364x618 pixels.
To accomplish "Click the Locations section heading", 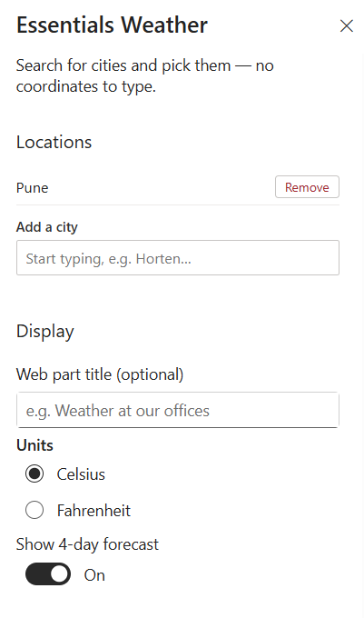I will click(x=54, y=142).
